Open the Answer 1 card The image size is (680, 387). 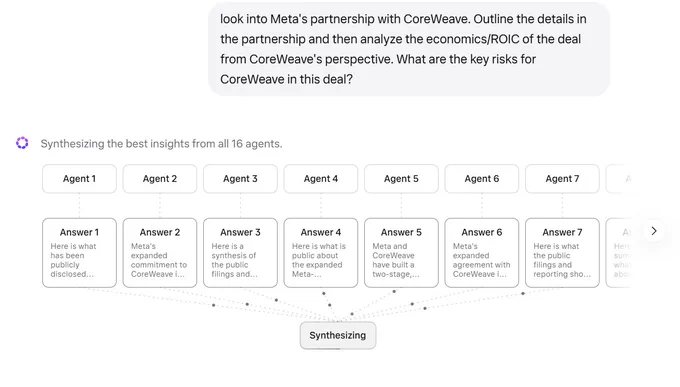(79, 253)
